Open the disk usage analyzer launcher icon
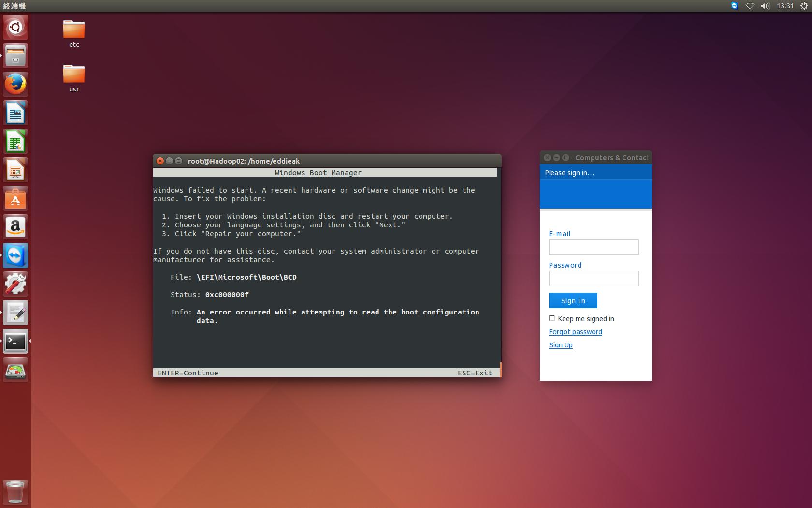 [15, 370]
